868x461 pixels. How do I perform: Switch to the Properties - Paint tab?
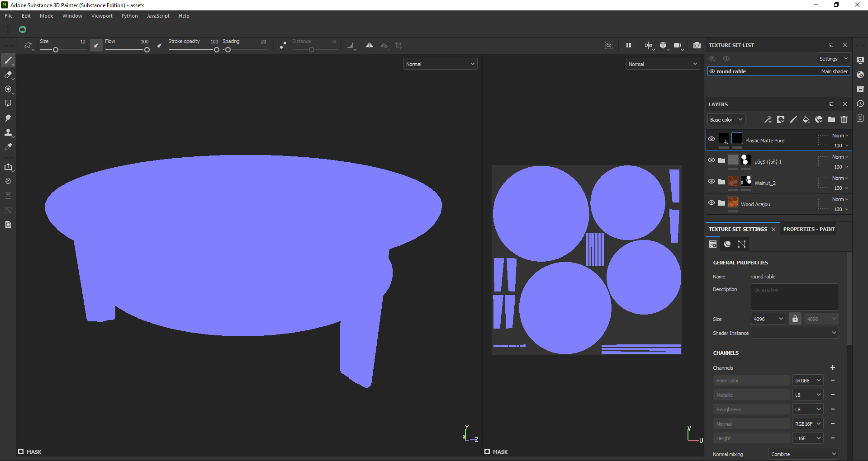coord(809,229)
